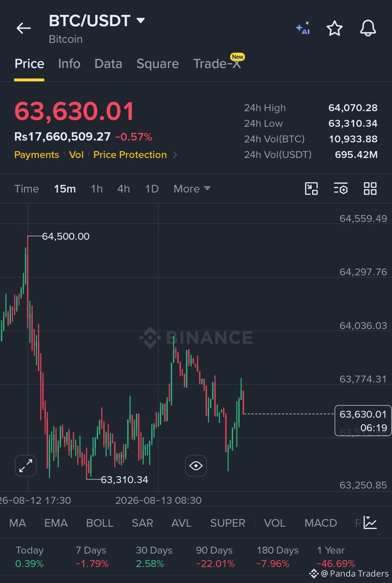The height and width of the screenshot is (583, 392).
Task: Tap the Vol tag
Action: [76, 155]
